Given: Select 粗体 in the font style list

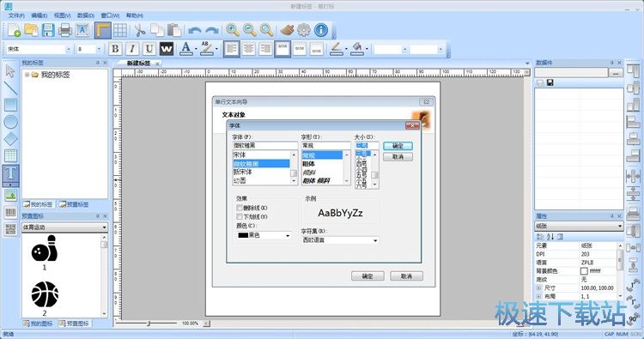Looking at the screenshot, I should tap(309, 164).
